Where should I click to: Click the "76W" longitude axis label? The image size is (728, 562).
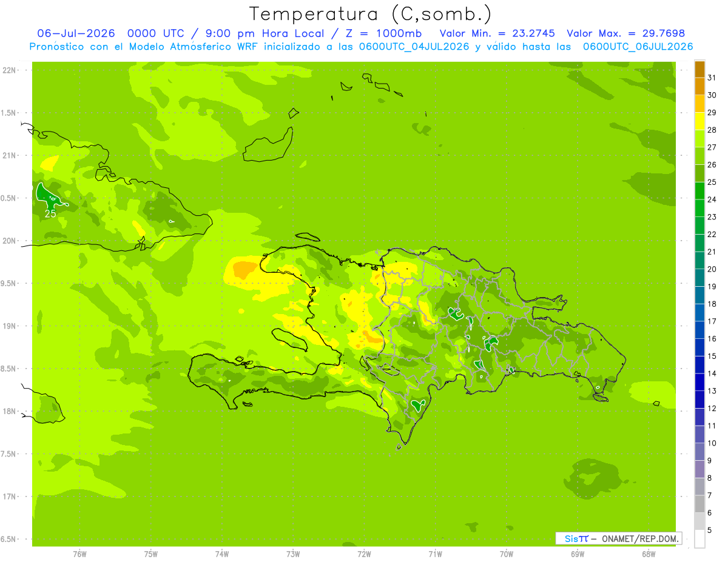tap(79, 554)
